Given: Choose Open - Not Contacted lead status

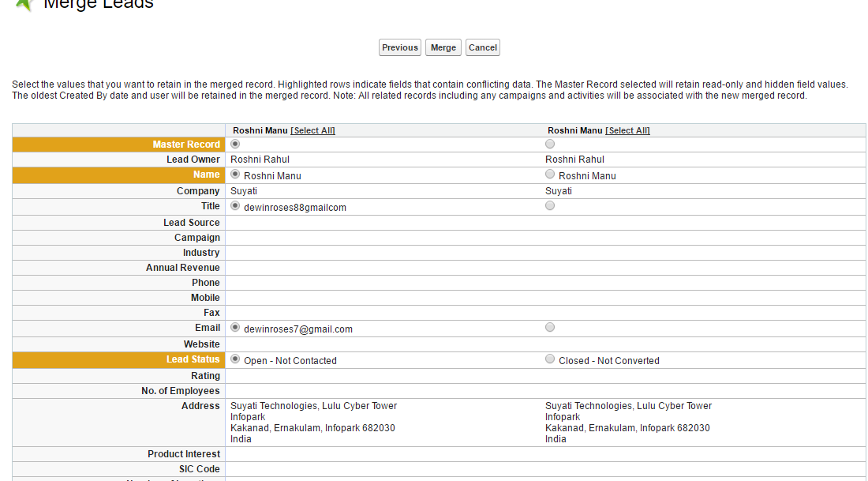Looking at the screenshot, I should pyautogui.click(x=235, y=359).
